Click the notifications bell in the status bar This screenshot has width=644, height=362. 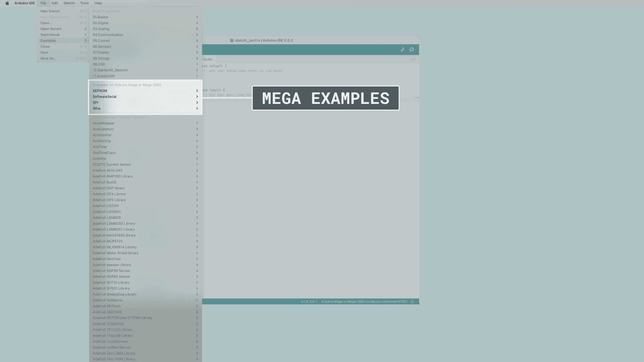(x=412, y=301)
